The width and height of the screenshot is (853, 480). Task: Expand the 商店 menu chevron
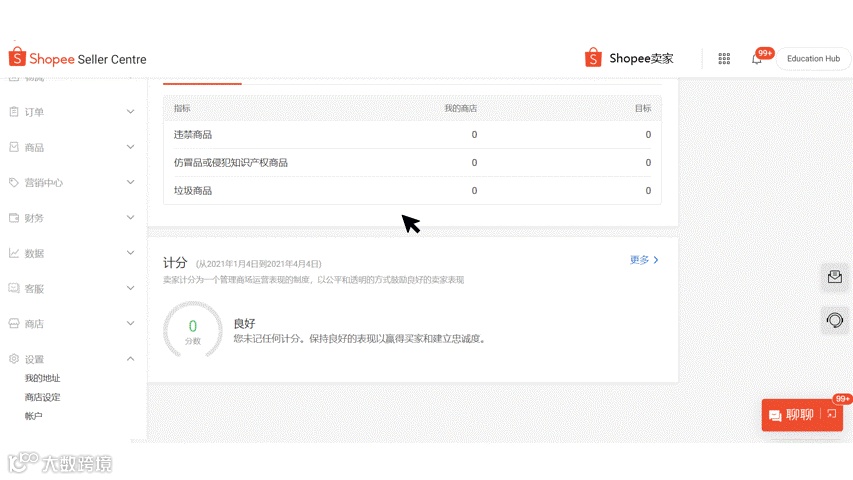tap(131, 323)
